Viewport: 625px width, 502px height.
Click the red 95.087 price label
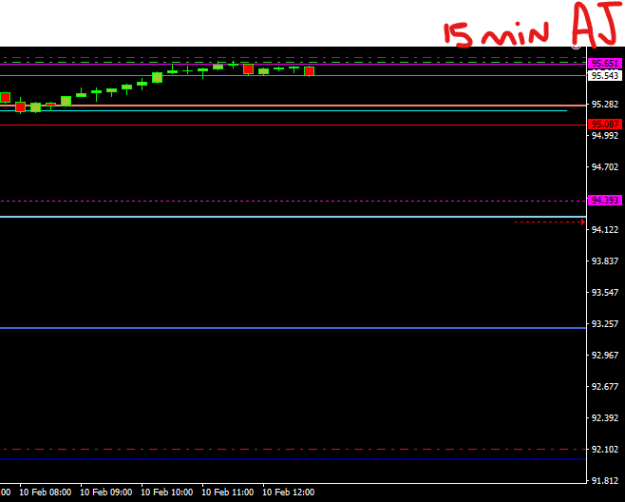[605, 124]
